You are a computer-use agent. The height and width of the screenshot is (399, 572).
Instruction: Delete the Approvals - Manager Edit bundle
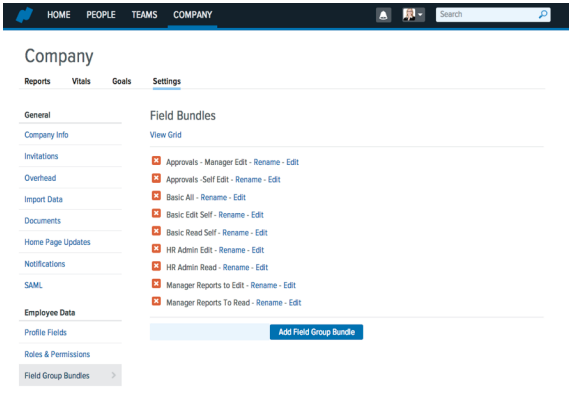(156, 161)
